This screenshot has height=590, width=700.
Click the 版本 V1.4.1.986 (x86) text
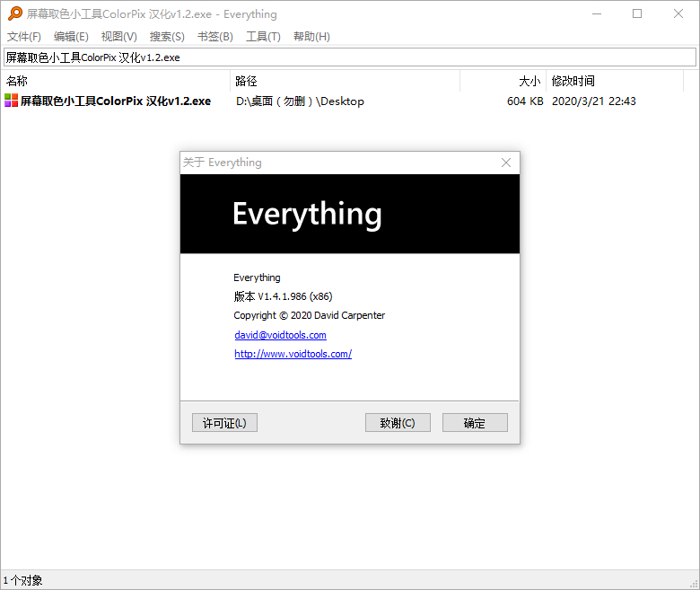point(283,296)
